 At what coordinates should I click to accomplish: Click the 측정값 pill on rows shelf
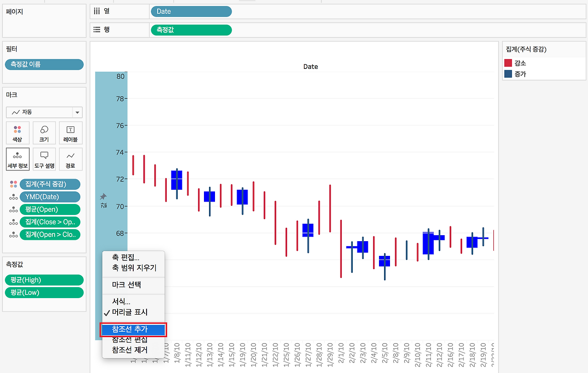(x=191, y=30)
